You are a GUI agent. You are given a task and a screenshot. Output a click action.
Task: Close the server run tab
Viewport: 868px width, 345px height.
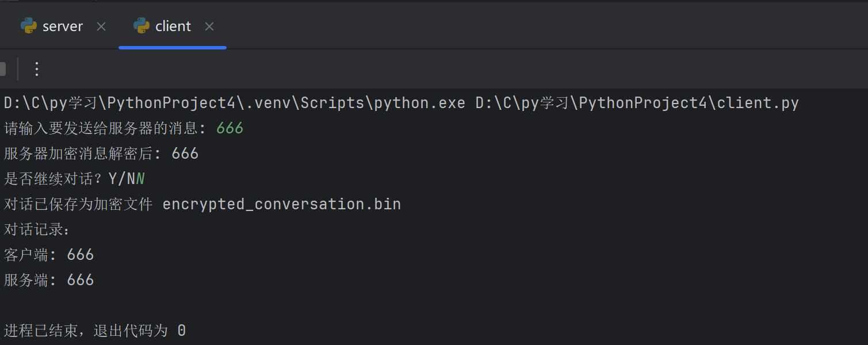click(x=101, y=26)
